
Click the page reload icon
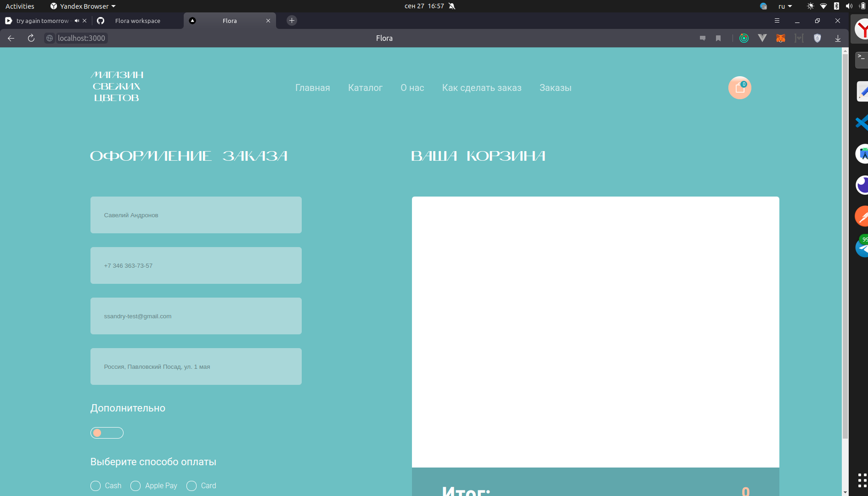(30, 38)
